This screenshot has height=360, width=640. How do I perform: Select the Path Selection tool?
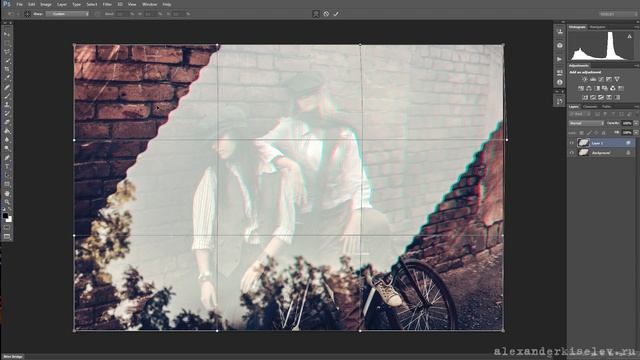point(7,175)
